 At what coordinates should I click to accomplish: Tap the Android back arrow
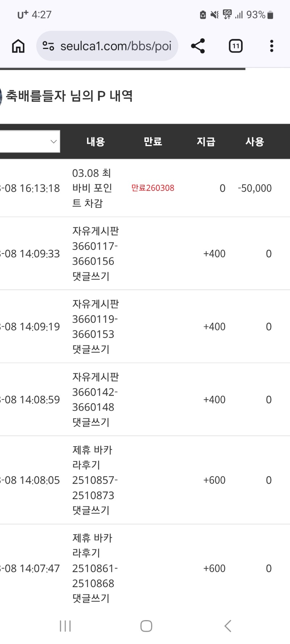pos(228,626)
